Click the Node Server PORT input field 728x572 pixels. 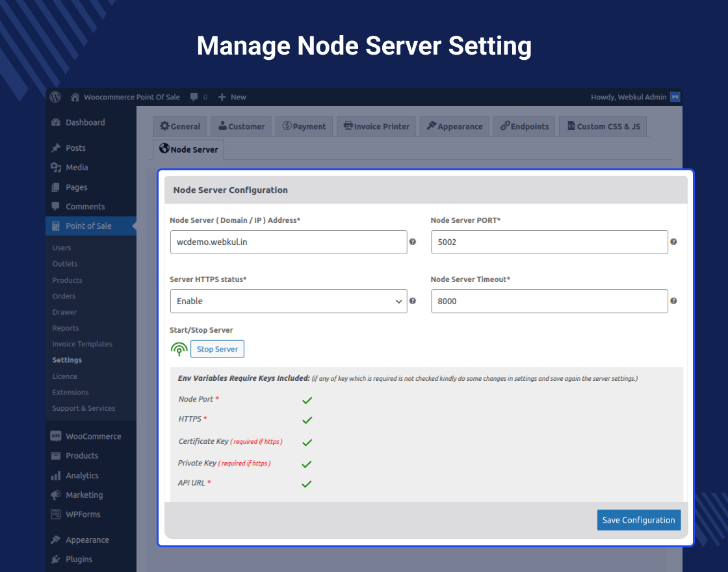pos(549,242)
